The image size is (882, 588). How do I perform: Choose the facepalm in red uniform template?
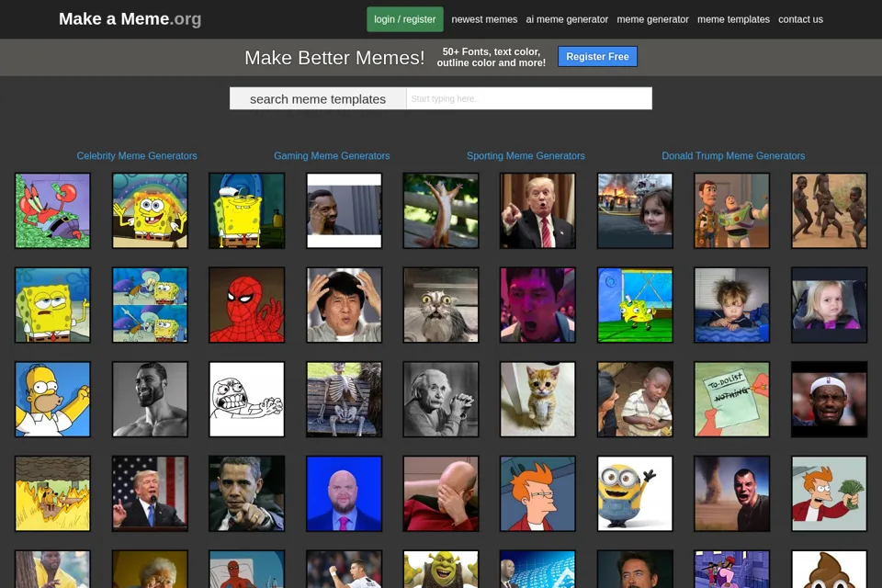441,493
